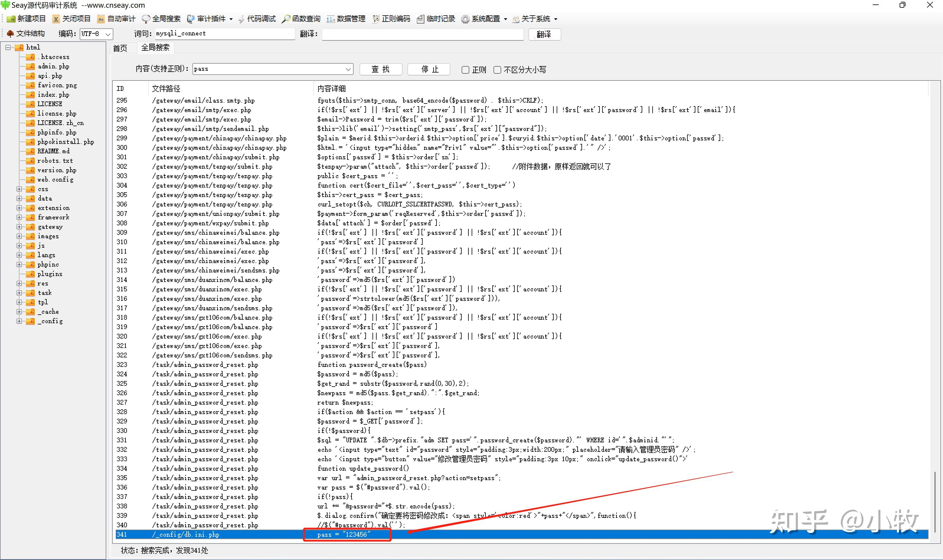Enable the 正则 (regex) checkbox
The height and width of the screenshot is (560, 943).
[465, 70]
